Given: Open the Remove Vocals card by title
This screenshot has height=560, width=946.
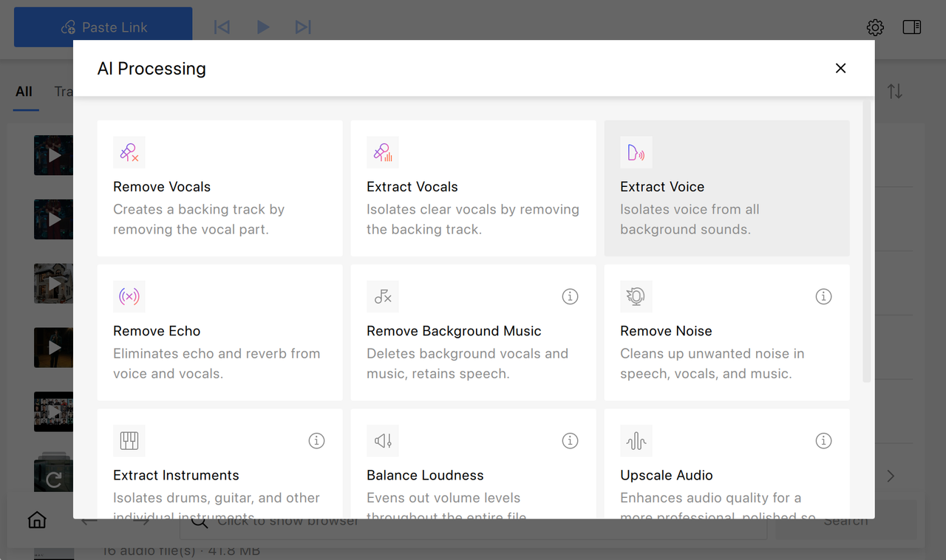Looking at the screenshot, I should pyautogui.click(x=162, y=187).
